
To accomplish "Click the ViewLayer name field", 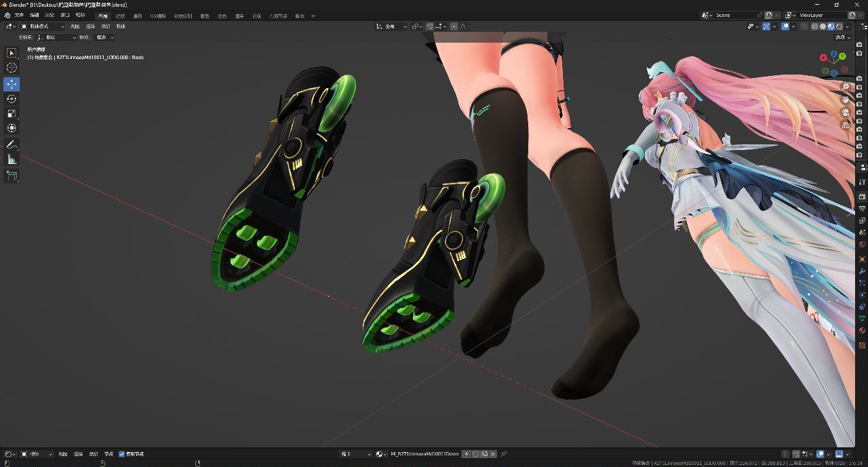I will (823, 15).
